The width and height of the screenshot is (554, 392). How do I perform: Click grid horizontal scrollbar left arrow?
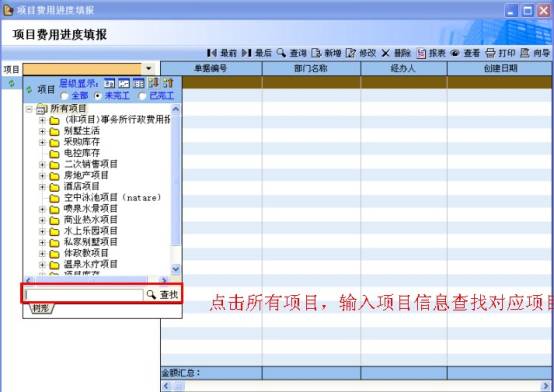click(166, 386)
